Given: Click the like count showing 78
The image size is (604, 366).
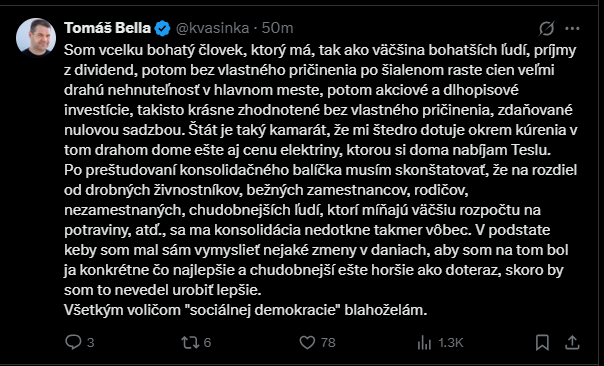Looking at the screenshot, I should tap(328, 342).
